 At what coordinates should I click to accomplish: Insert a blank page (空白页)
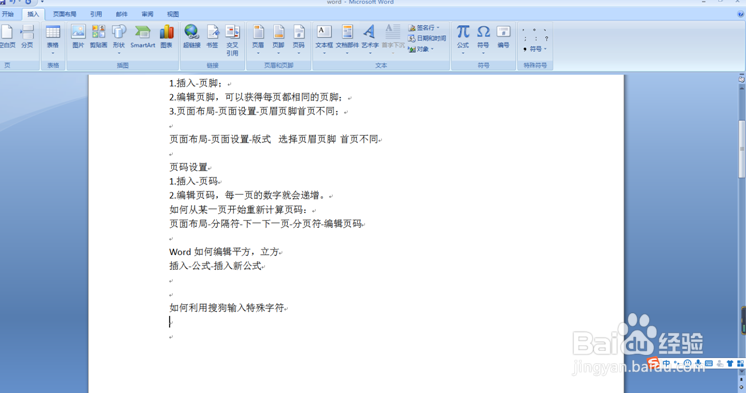(7, 37)
